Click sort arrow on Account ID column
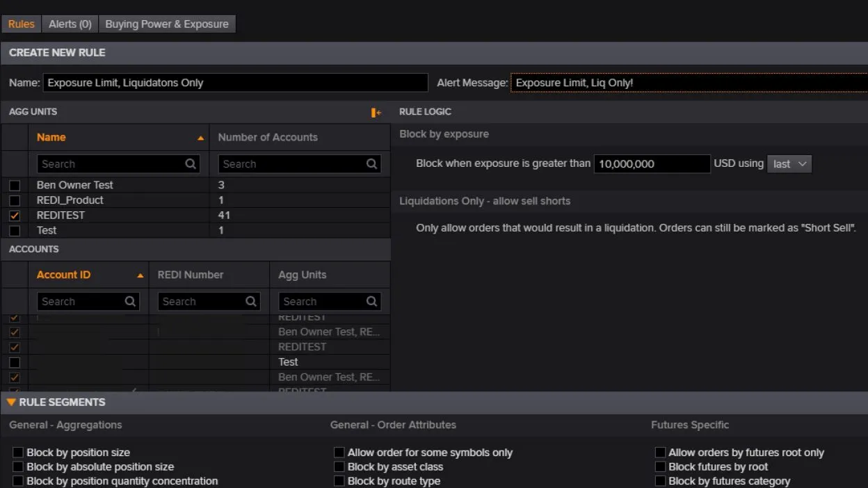Viewport: 868px width, 488px height. [x=140, y=276]
